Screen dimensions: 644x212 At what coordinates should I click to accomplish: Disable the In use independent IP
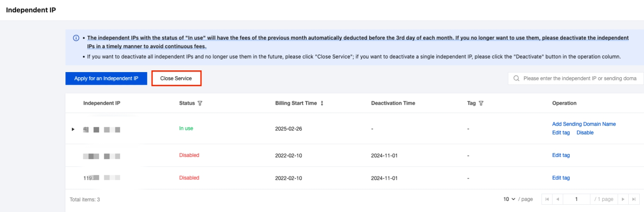click(585, 133)
